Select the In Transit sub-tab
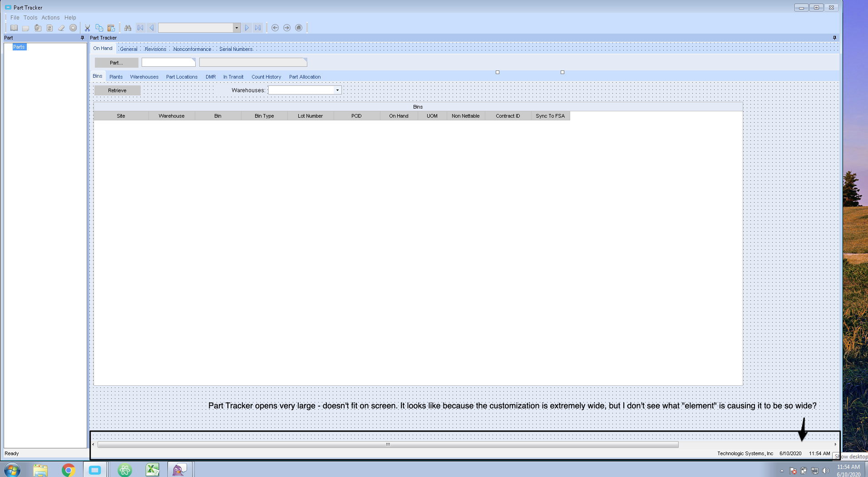 coord(233,77)
